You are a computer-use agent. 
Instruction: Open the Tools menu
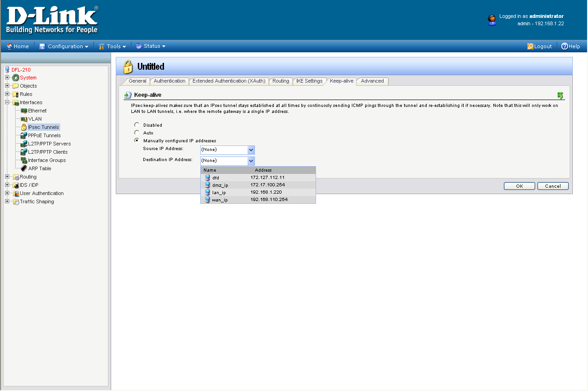(x=112, y=46)
